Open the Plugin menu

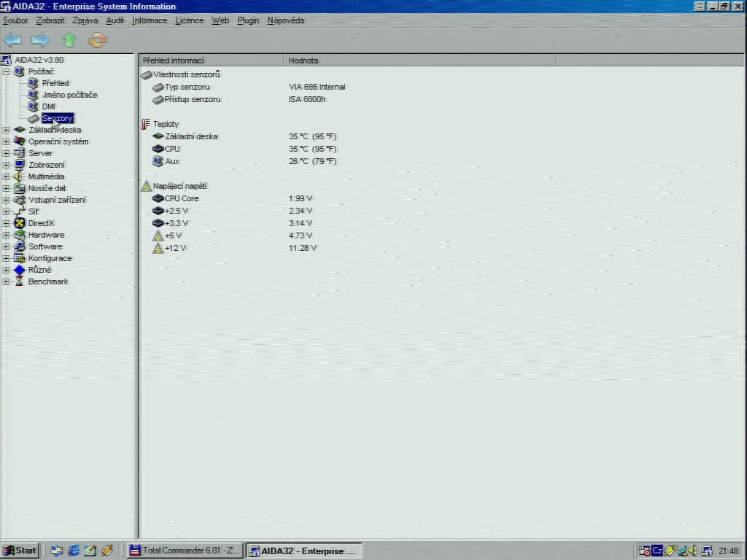pos(248,20)
